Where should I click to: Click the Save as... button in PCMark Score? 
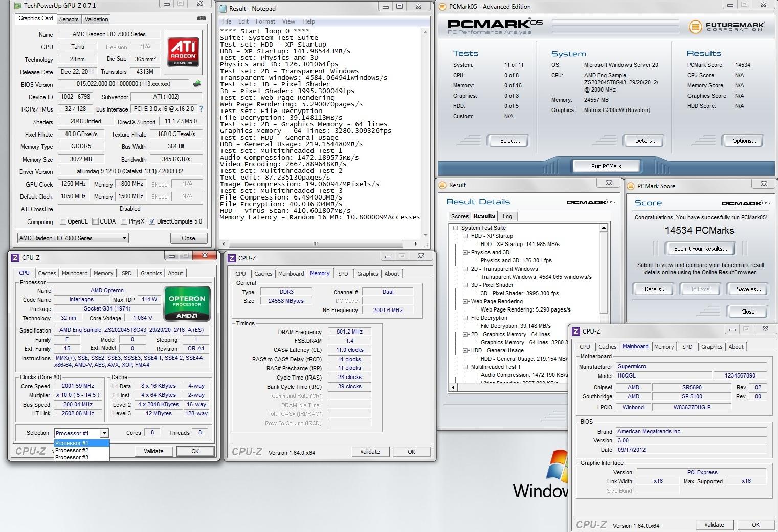[x=748, y=289]
